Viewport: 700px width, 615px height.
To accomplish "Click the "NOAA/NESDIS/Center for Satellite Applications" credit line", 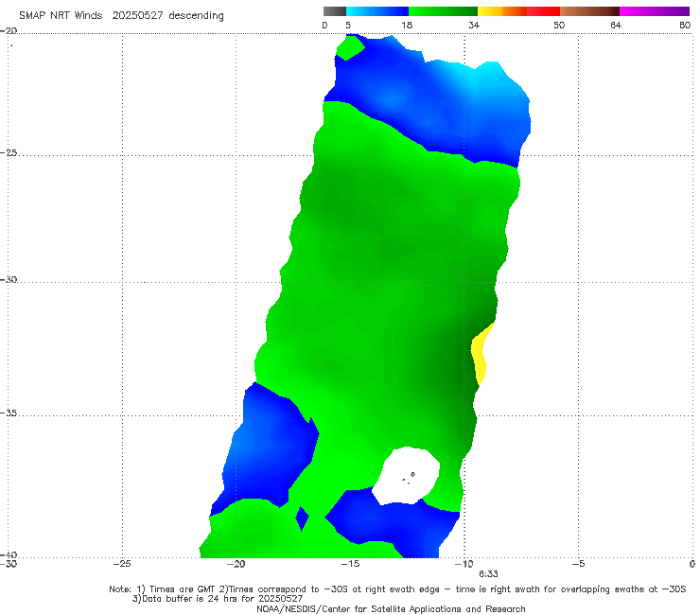I will [x=391, y=608].
